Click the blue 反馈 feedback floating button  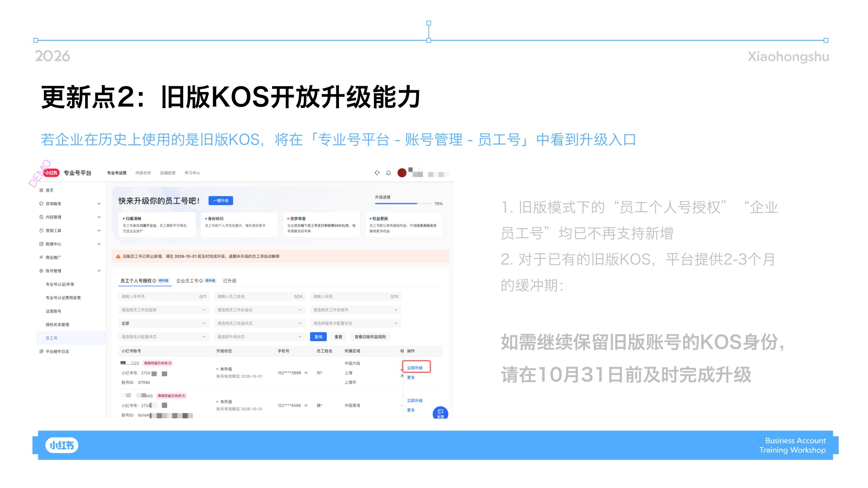click(x=440, y=413)
